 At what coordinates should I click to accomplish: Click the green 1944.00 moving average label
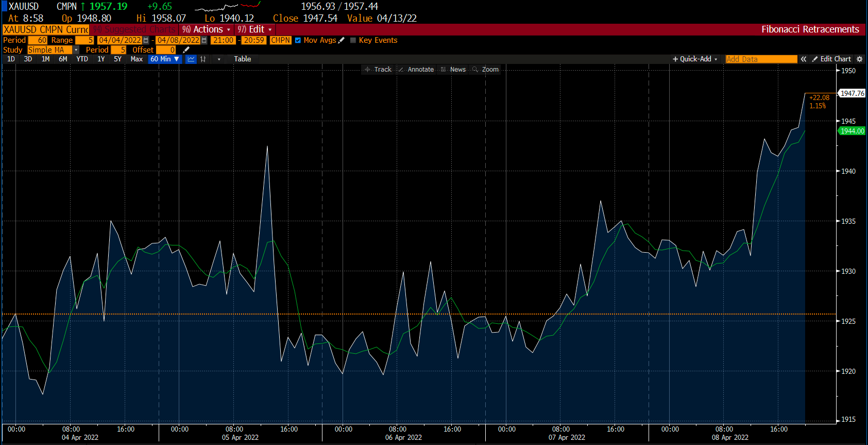(852, 131)
